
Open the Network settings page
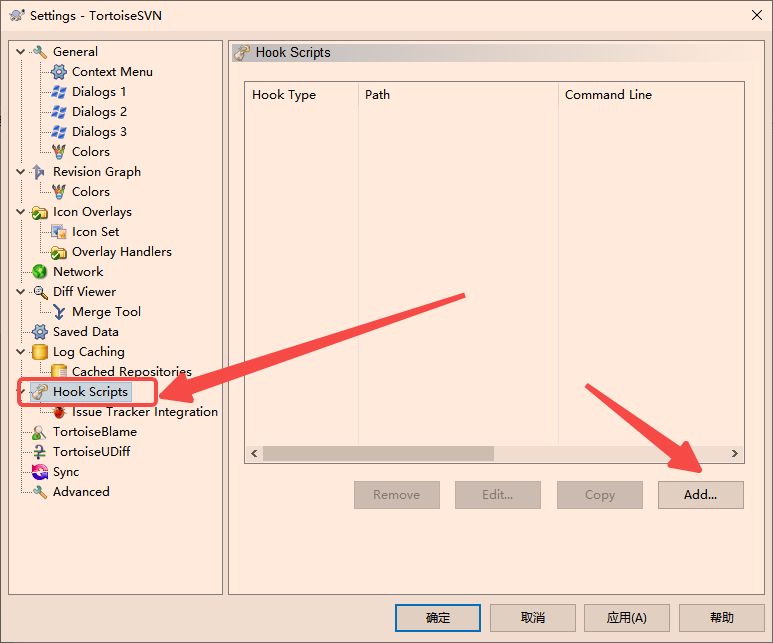pyautogui.click(x=78, y=272)
